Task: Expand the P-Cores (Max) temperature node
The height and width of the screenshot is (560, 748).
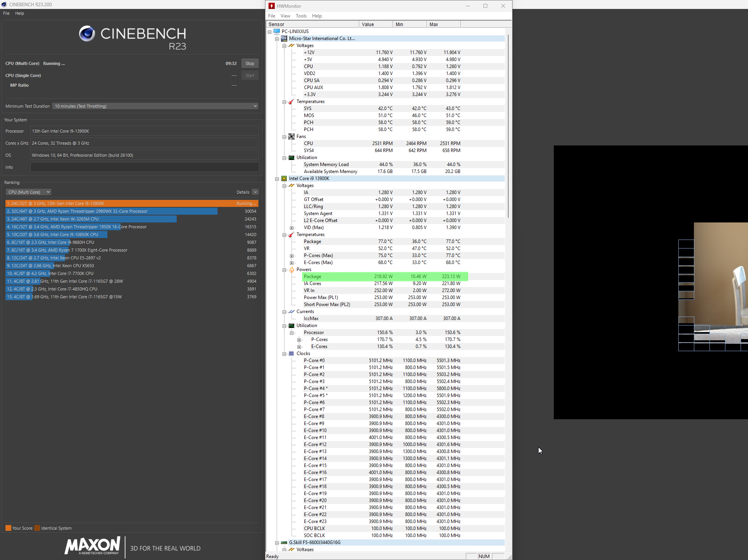Action: tap(291, 256)
